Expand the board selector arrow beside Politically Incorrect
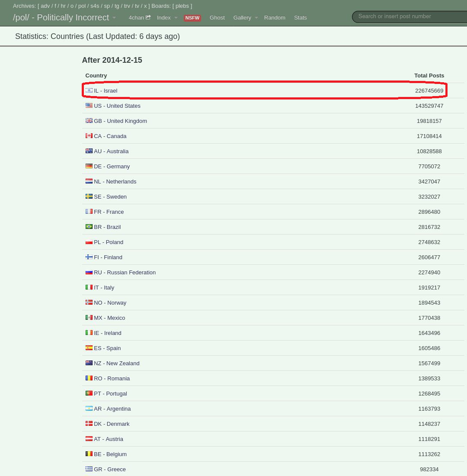The image size is (467, 476). click(114, 18)
